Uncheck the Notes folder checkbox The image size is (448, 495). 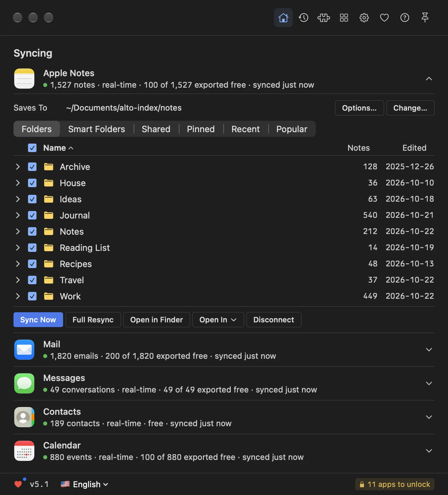point(32,231)
